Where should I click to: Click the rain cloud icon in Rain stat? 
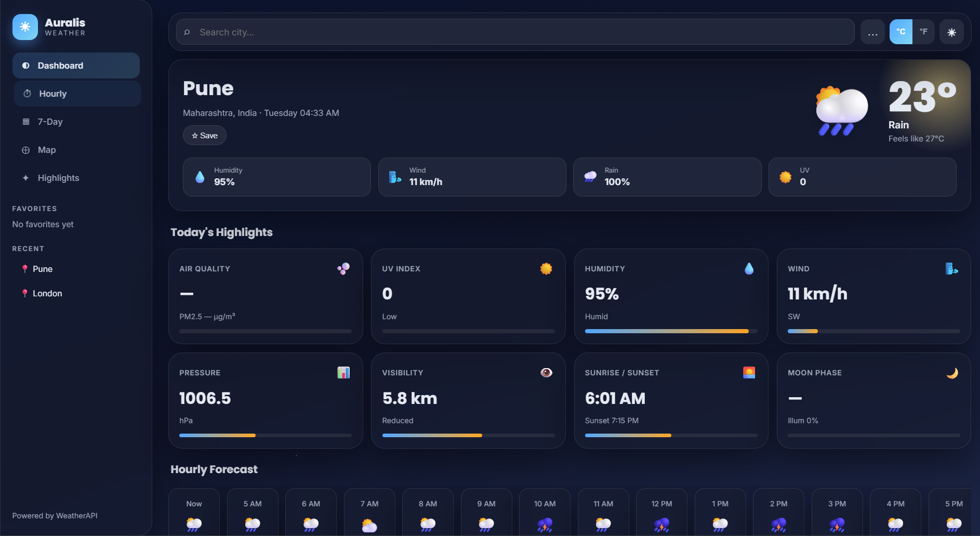(590, 177)
